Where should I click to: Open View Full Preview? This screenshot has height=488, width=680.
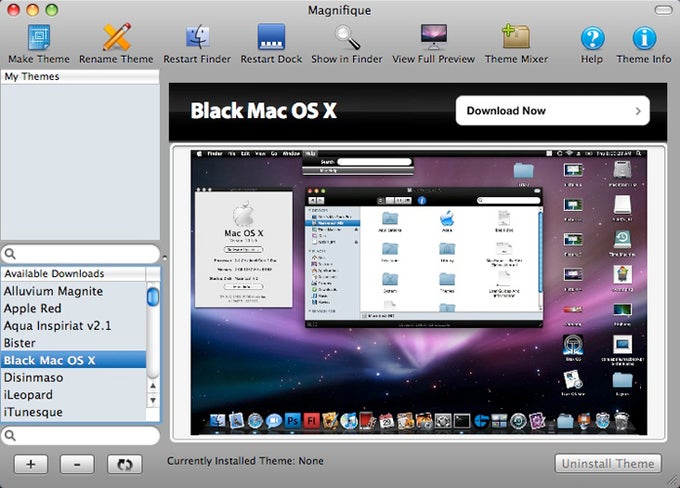pyautogui.click(x=434, y=44)
